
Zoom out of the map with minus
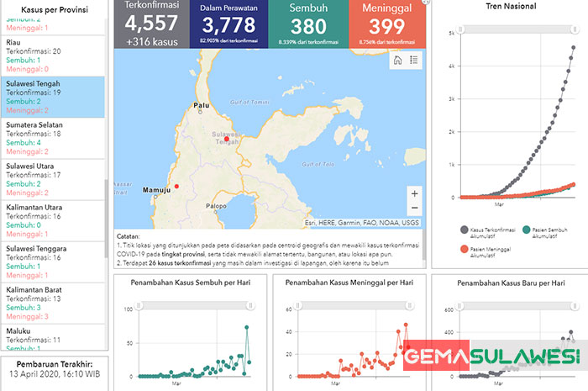coord(414,208)
